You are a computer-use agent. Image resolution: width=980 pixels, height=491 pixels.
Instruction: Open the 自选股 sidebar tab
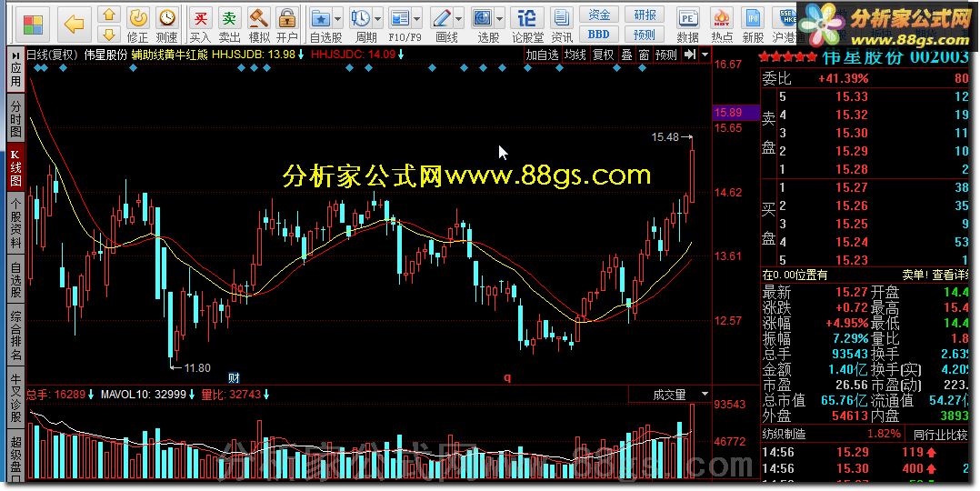pos(15,279)
